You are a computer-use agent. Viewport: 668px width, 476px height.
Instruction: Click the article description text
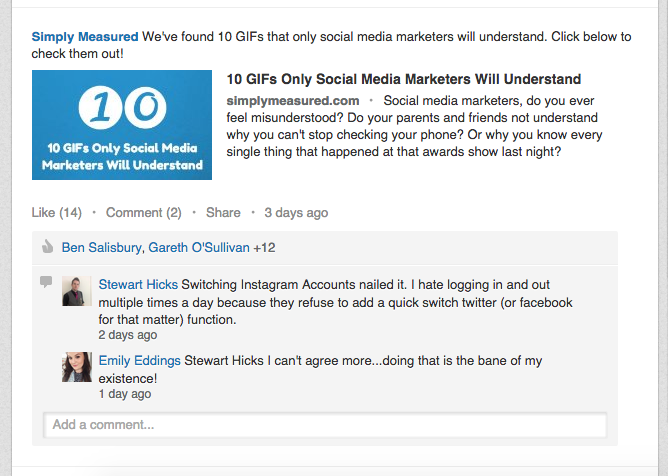[x=414, y=126]
